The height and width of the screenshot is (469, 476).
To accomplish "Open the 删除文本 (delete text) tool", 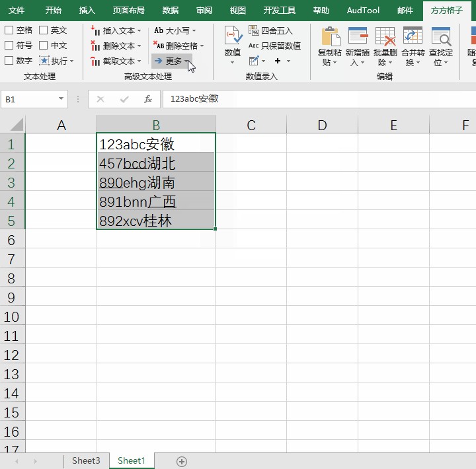I will click(116, 46).
